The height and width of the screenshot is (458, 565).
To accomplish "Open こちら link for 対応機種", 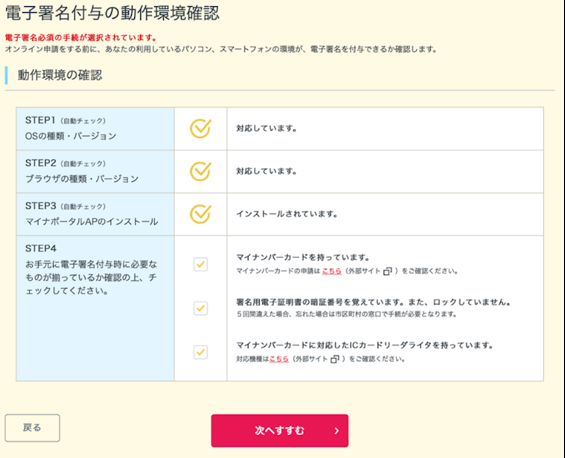I will (x=279, y=359).
